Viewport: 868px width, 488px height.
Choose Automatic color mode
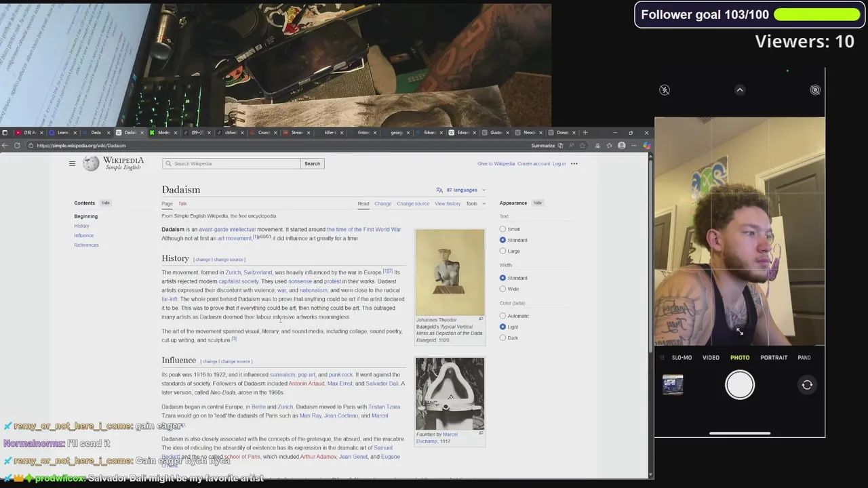[502, 316]
